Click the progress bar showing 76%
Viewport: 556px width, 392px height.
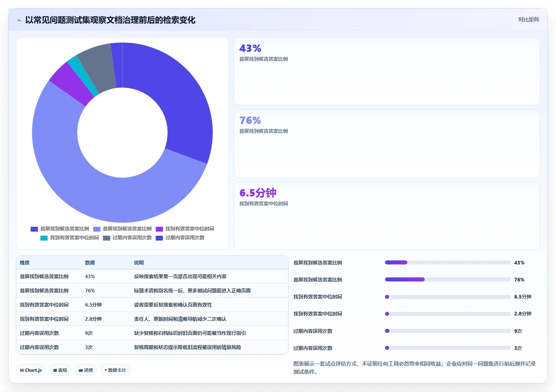[x=448, y=279]
